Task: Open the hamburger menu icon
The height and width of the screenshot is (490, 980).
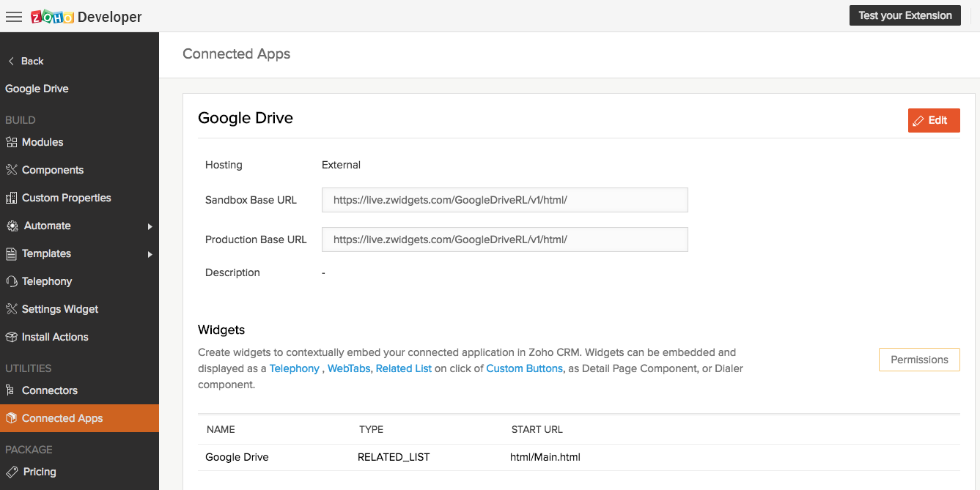Action: [14, 17]
